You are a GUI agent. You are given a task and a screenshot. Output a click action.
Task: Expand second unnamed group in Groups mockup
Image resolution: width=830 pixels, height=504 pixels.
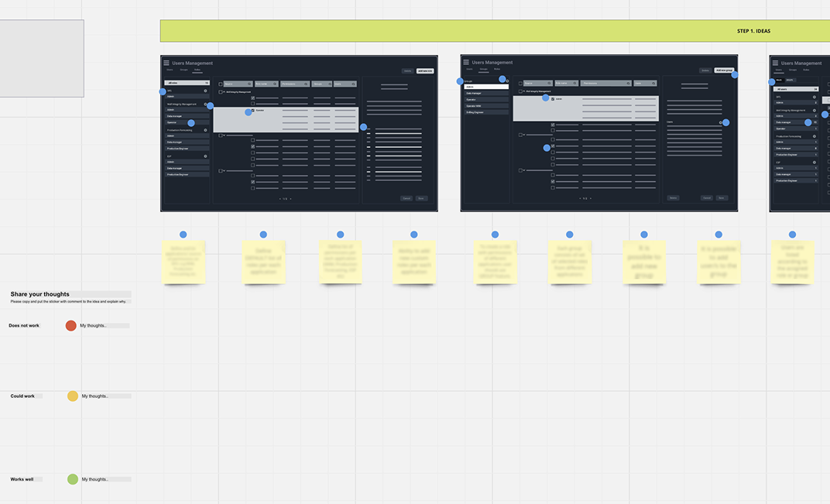[524, 135]
